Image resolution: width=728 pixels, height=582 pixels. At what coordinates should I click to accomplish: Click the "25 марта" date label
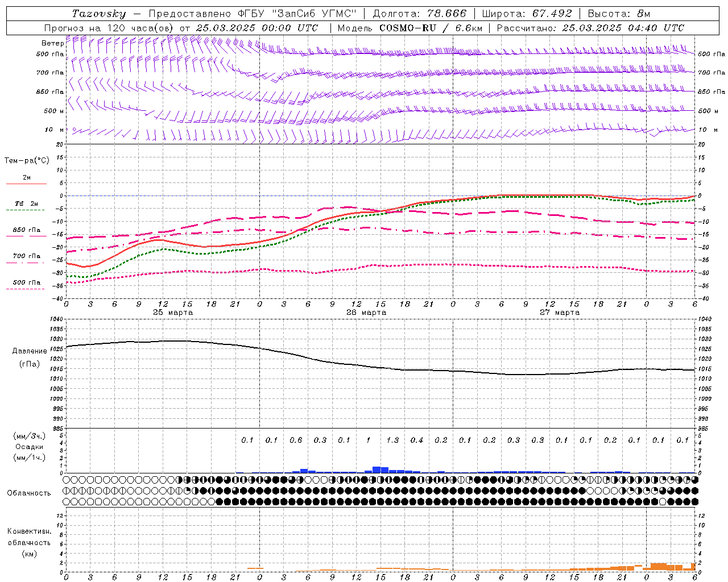[x=173, y=313]
